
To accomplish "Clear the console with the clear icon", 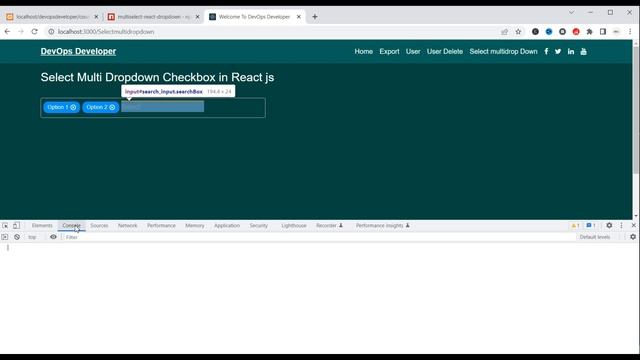I will (17, 237).
